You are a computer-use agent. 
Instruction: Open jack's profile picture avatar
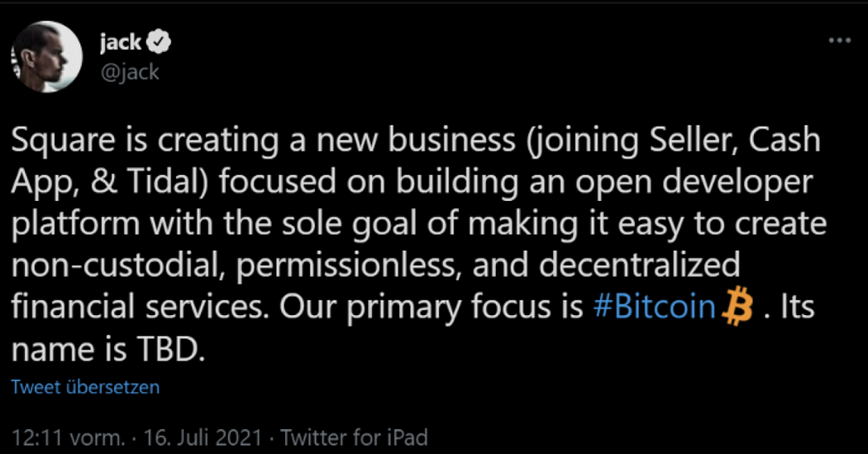click(45, 56)
